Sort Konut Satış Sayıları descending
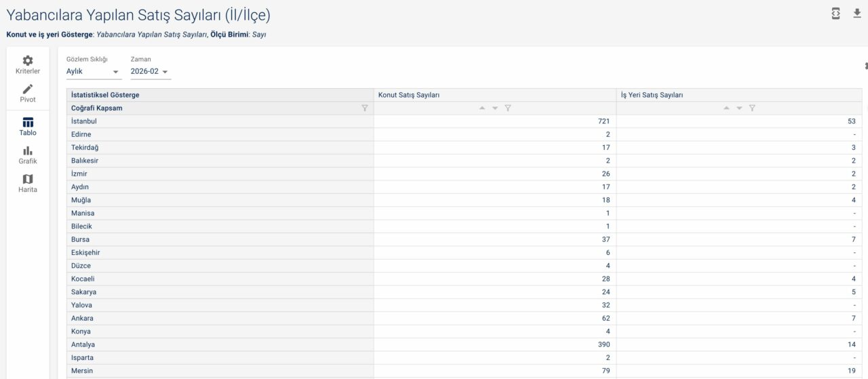 495,108
